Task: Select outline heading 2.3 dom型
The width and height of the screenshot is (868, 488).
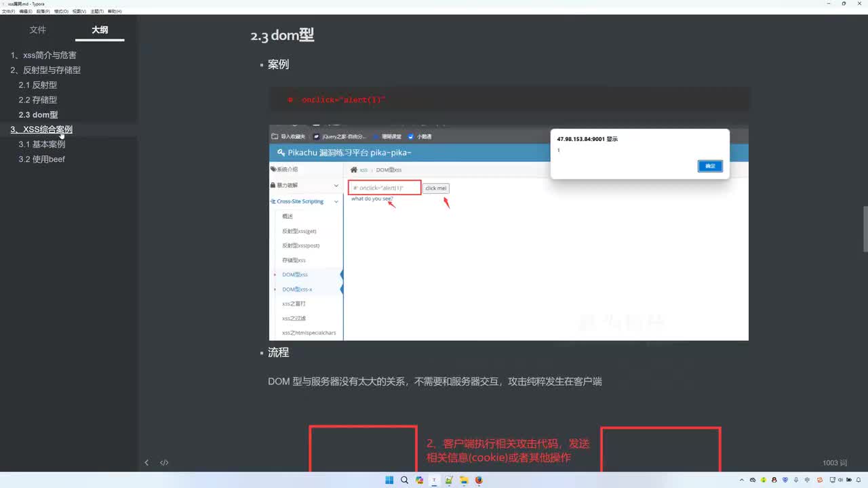Action: click(x=39, y=115)
